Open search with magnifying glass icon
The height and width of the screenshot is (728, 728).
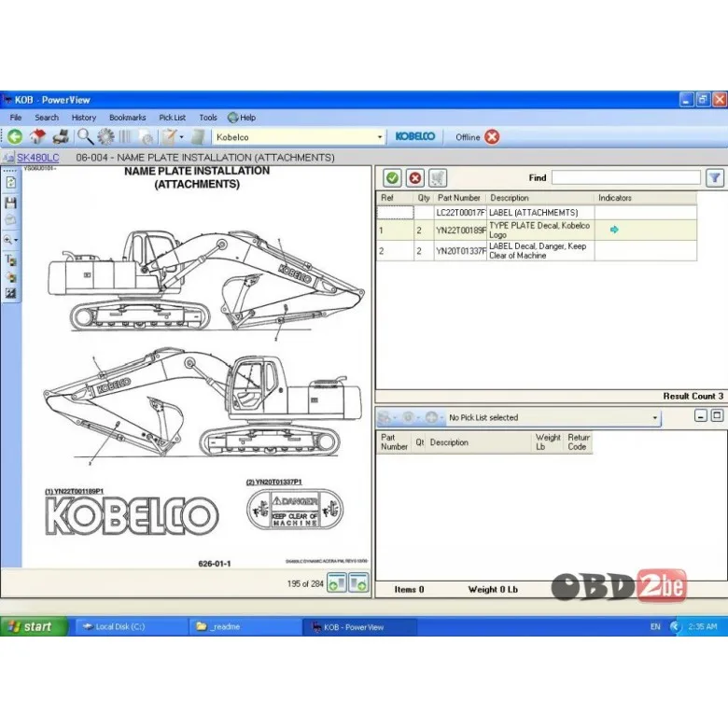point(85,137)
